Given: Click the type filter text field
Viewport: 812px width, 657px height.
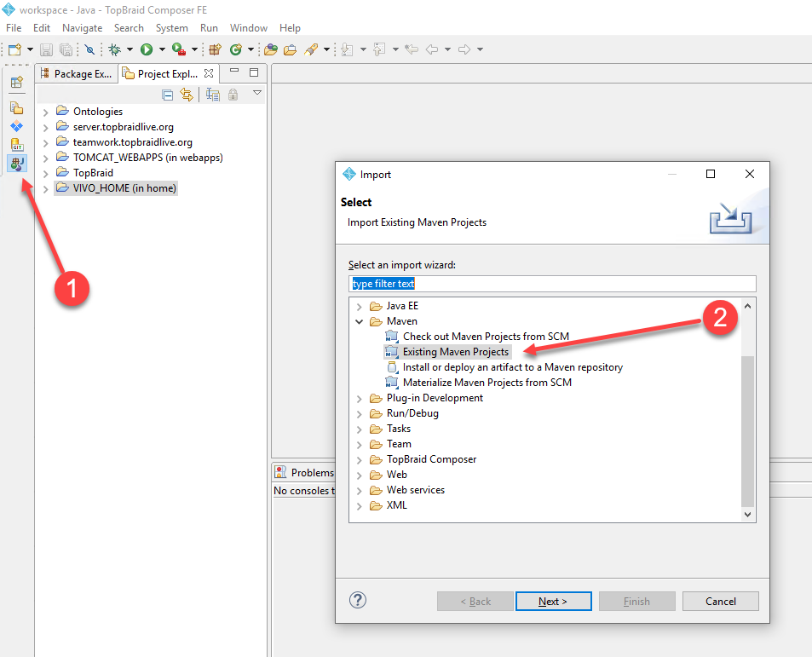Looking at the screenshot, I should [552, 284].
